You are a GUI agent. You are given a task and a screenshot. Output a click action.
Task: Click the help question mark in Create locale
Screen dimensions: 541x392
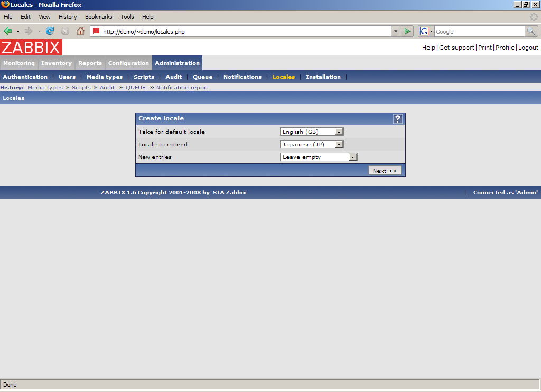click(x=397, y=119)
